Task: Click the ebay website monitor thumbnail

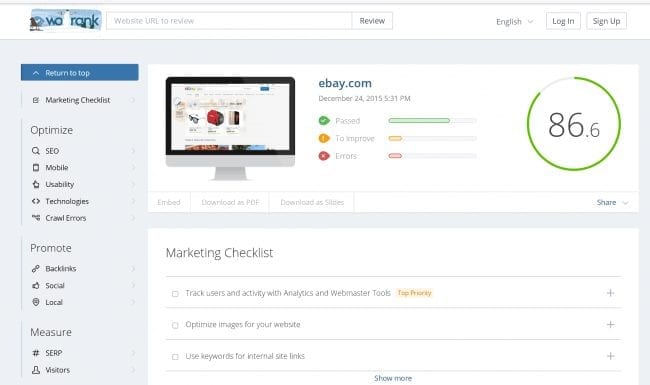Action: 230,128
